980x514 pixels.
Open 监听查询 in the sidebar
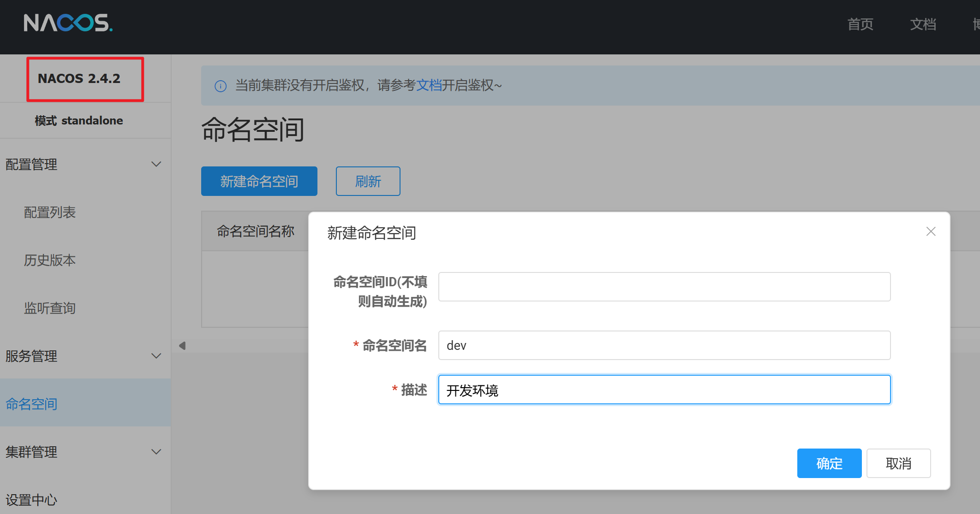pos(50,308)
